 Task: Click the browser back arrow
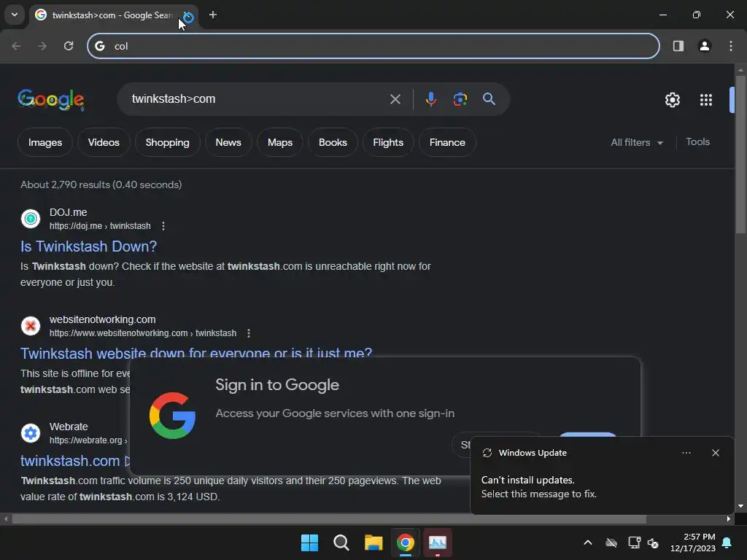point(16,46)
